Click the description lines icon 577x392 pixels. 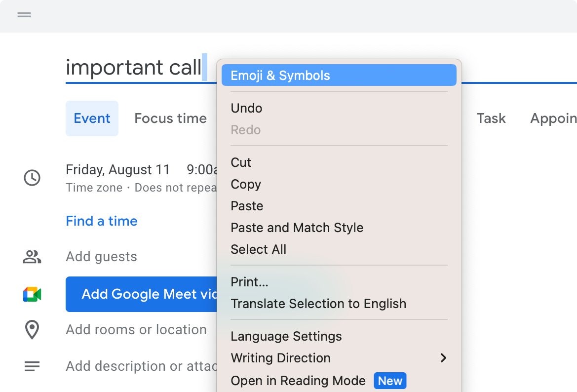click(x=32, y=366)
